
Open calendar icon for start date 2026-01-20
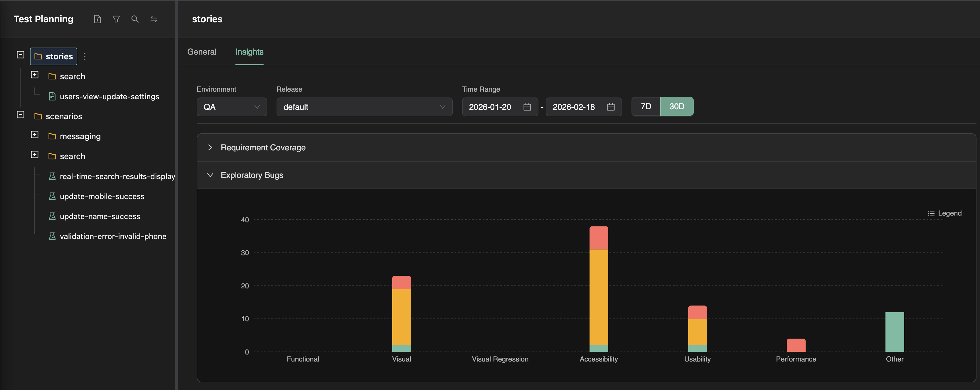[527, 107]
